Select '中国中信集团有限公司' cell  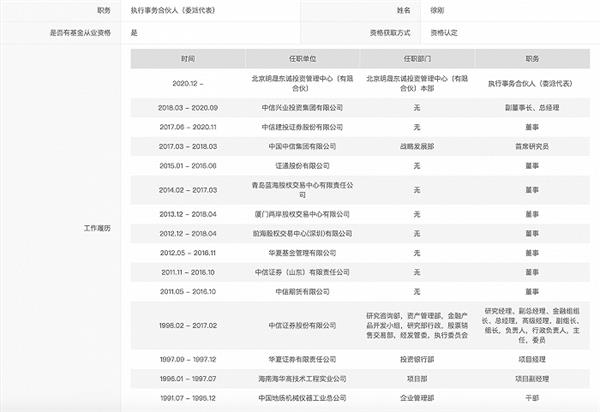302,147
